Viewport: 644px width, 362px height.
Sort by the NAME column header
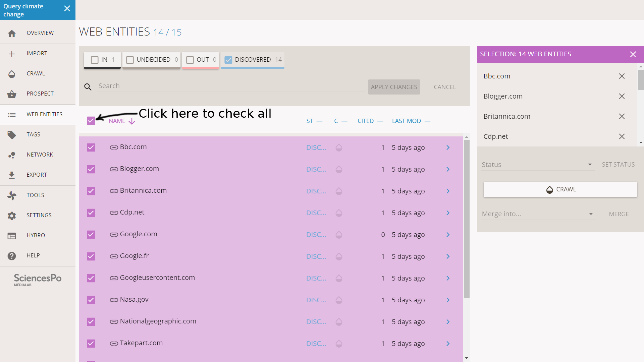click(121, 121)
